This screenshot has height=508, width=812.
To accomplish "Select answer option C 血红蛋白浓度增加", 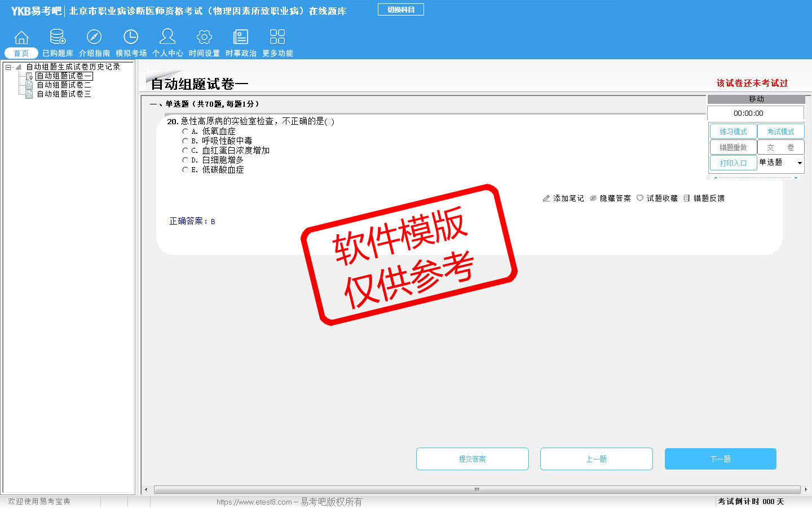I will 185,151.
